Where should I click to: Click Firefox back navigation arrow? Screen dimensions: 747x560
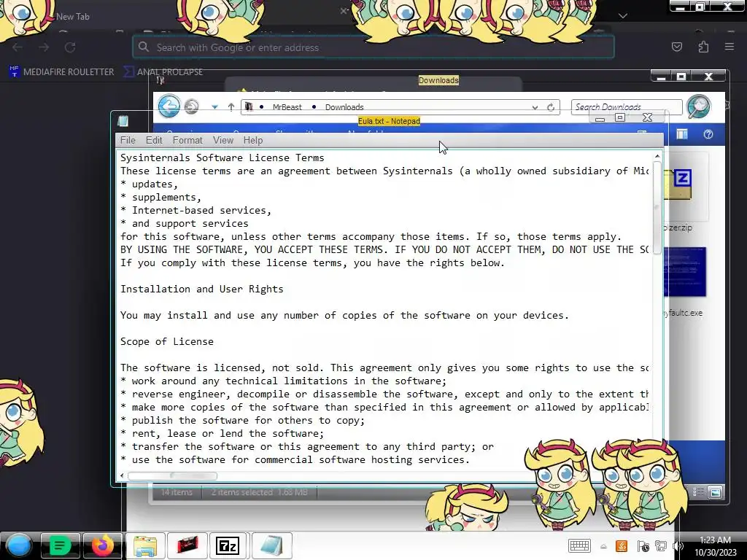tap(18, 47)
